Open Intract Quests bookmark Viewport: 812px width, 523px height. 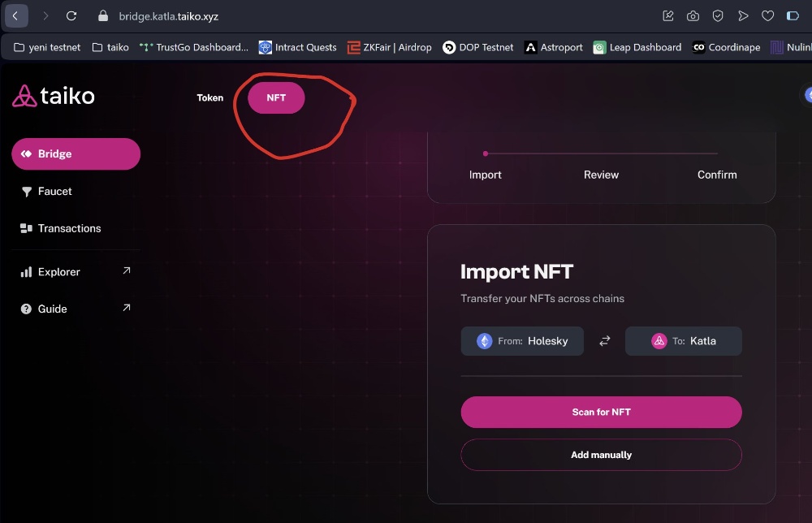click(298, 47)
